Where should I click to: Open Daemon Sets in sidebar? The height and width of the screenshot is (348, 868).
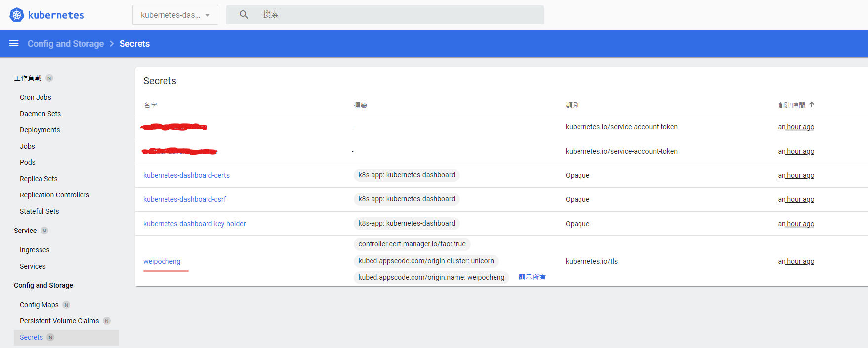41,114
